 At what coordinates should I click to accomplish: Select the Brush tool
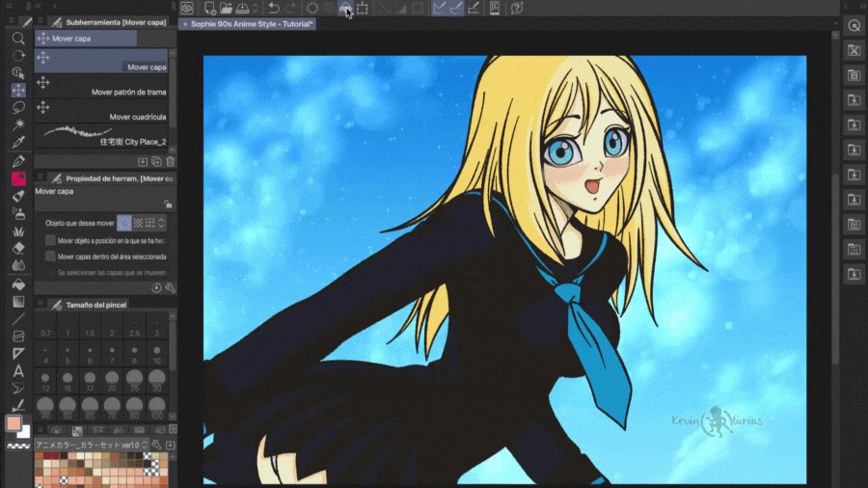[x=18, y=196]
